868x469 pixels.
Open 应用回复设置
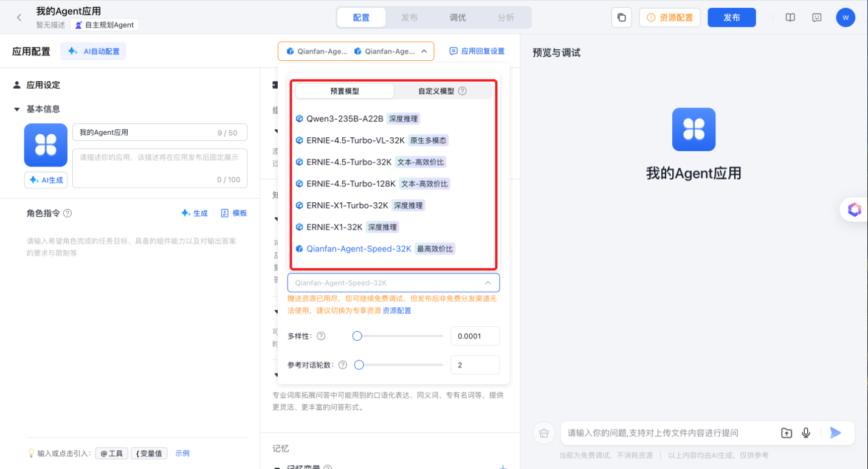tap(477, 52)
